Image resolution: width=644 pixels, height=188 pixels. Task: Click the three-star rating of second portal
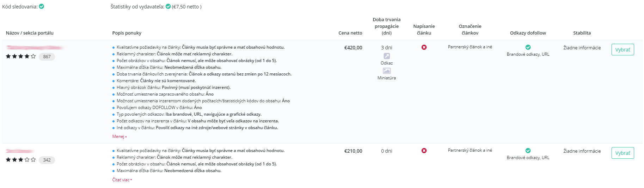pyautogui.click(x=21, y=160)
